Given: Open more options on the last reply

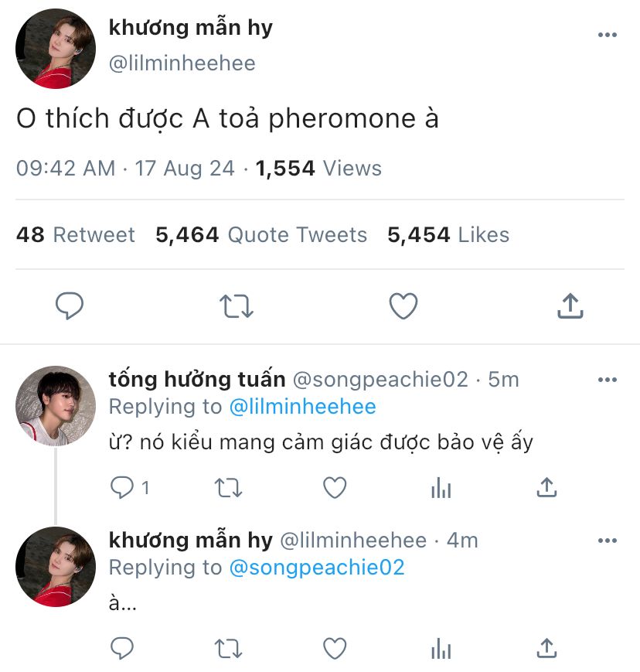Looking at the screenshot, I should (608, 540).
